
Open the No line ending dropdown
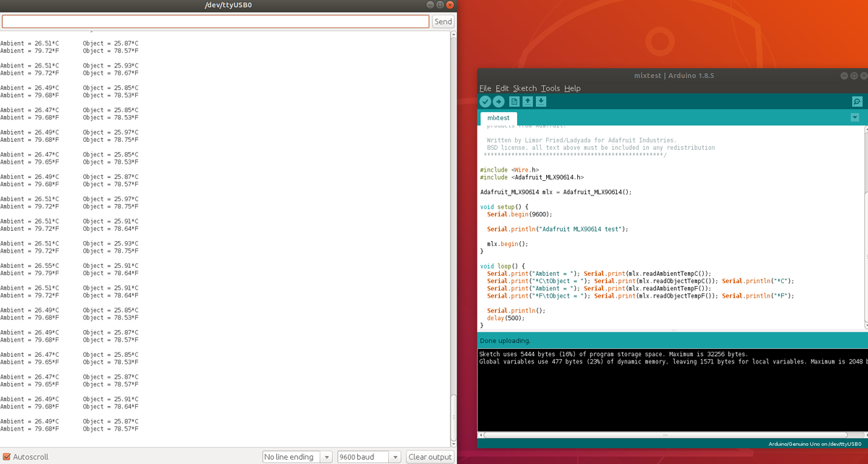pos(297,457)
